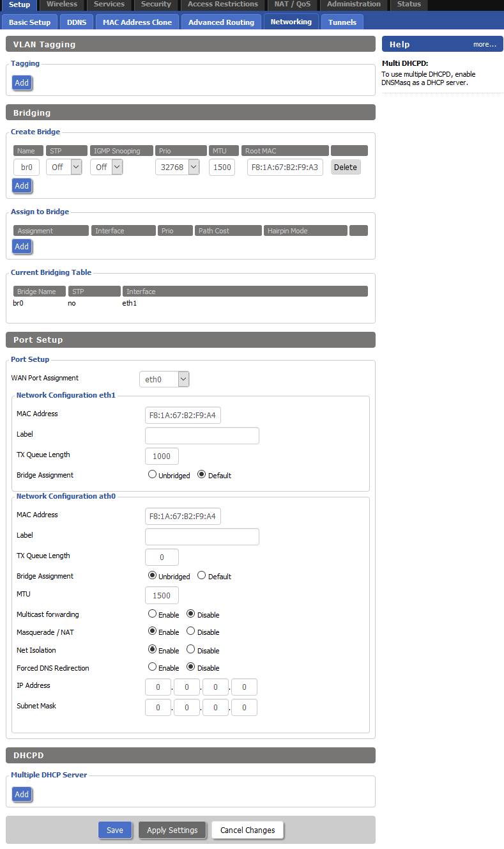Enable Forced DNS Redirection
This screenshot has width=504, height=849.
152,667
